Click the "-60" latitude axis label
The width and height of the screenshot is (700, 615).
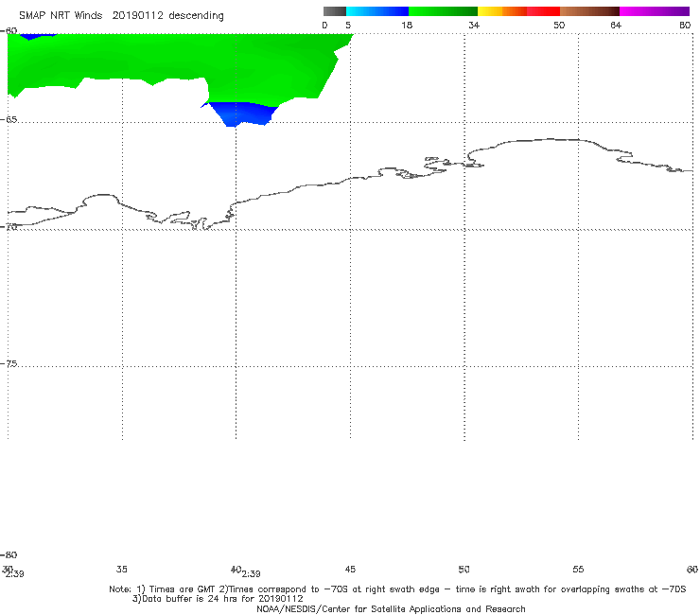coord(9,31)
